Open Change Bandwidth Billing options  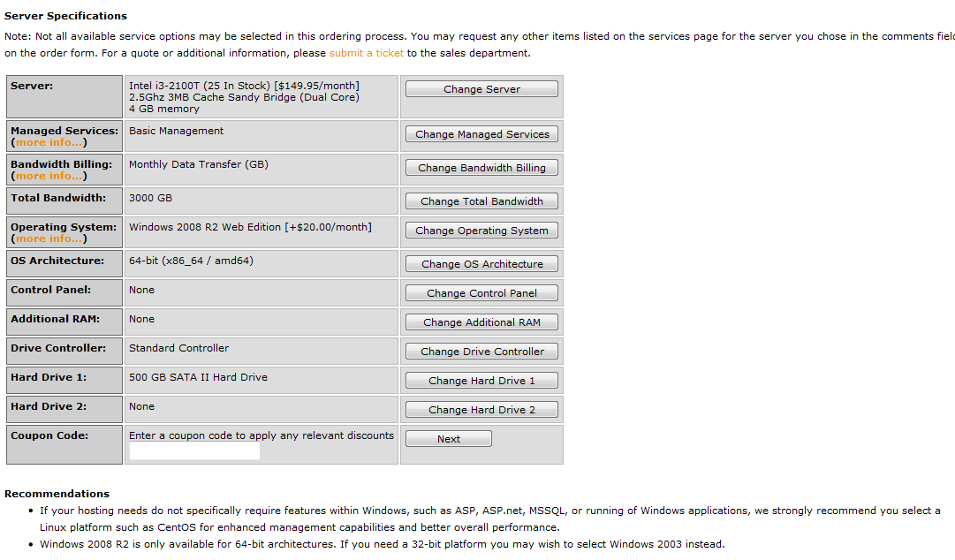[x=481, y=168]
